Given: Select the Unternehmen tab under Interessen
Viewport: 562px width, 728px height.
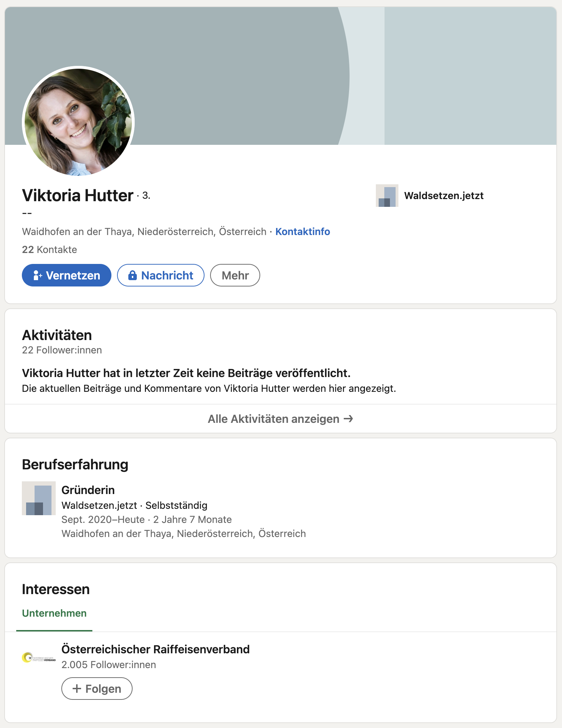Looking at the screenshot, I should (54, 613).
